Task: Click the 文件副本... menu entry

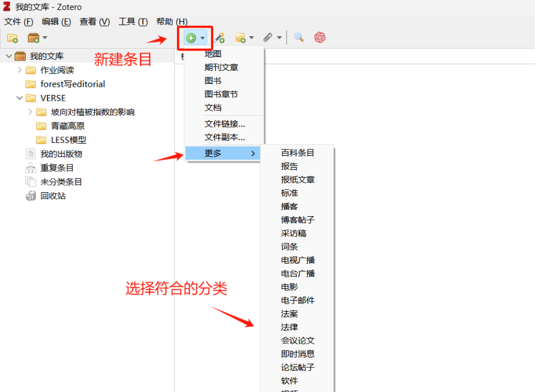Action: pos(224,137)
